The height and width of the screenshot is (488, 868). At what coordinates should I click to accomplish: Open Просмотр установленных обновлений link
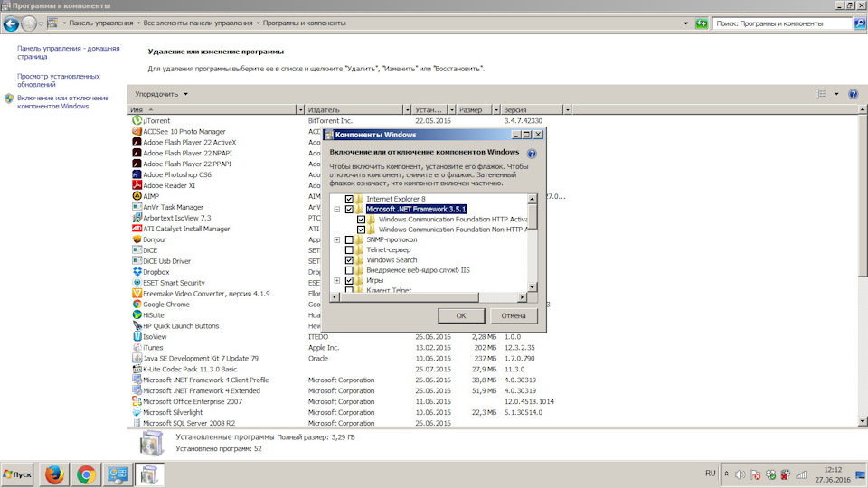58,80
